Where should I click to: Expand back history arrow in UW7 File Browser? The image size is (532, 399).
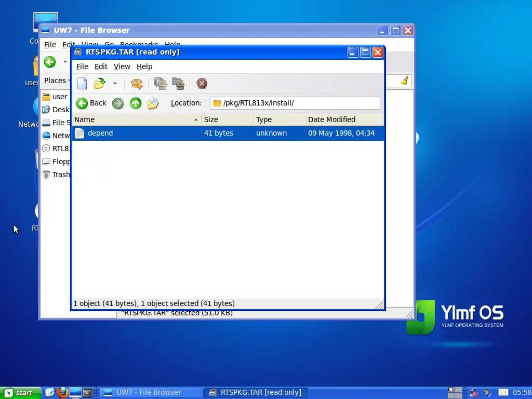(x=65, y=62)
